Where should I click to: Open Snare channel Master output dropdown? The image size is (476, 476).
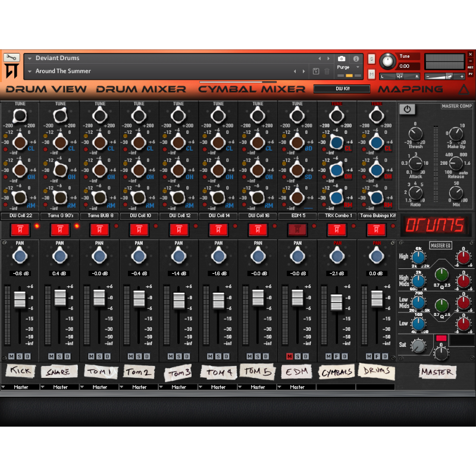pos(60,387)
